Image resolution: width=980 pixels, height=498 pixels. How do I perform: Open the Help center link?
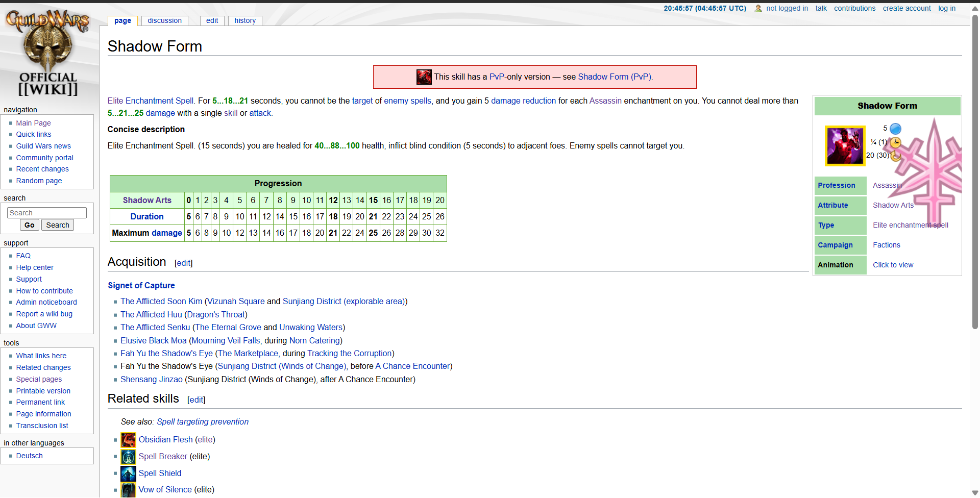[x=35, y=268]
